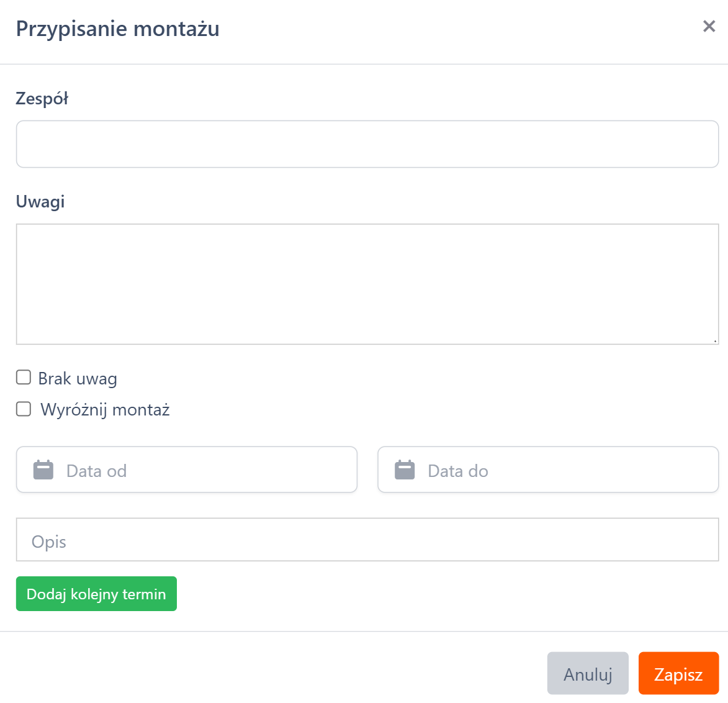
Task: Click the Zespół field label
Action: coord(42,98)
